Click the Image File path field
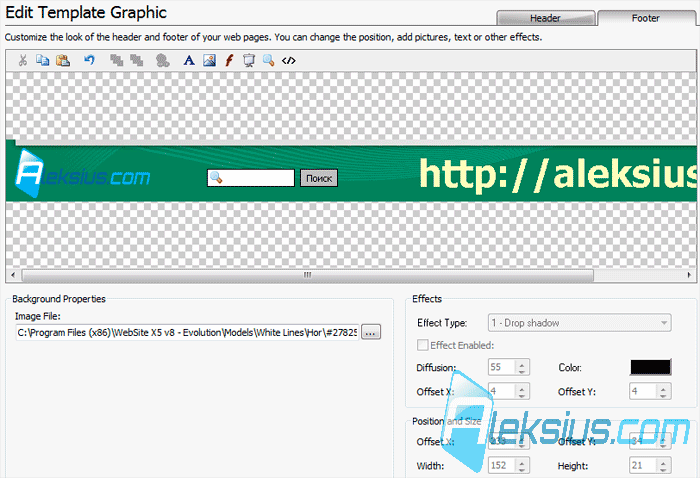700x478 pixels. (187, 333)
